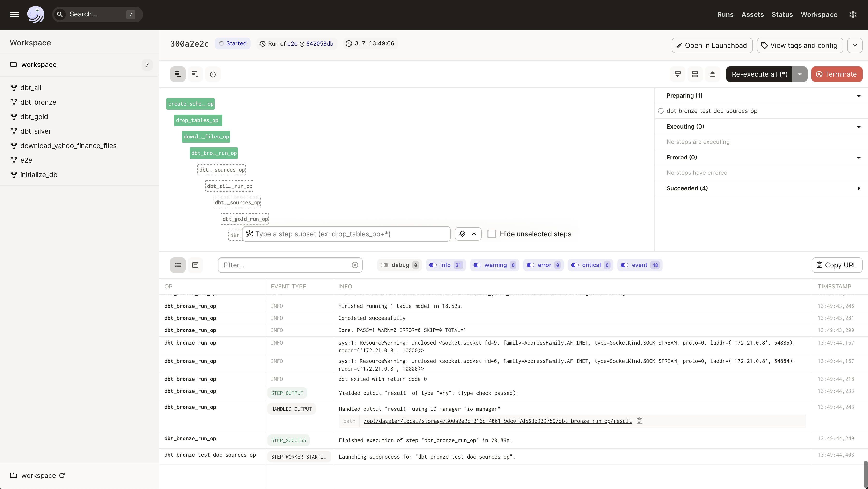Viewport: 868px width, 489px height.
Task: Switch logs to raw compute view icon
Action: 195,265
